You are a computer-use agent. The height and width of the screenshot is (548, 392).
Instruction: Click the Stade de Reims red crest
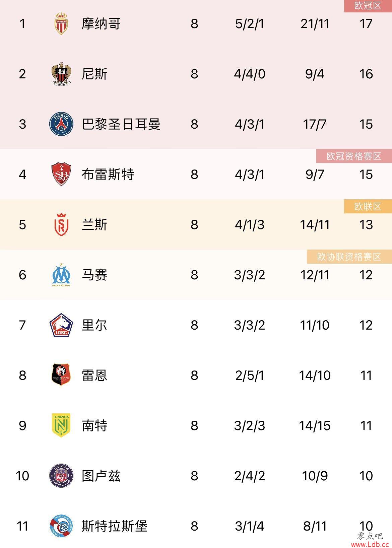[x=61, y=224]
